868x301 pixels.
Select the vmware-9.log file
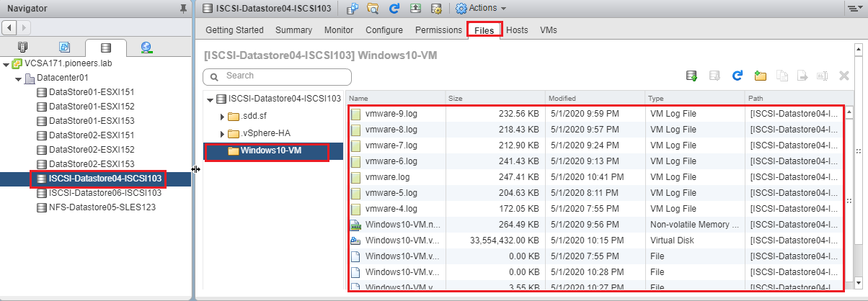[594, 114]
